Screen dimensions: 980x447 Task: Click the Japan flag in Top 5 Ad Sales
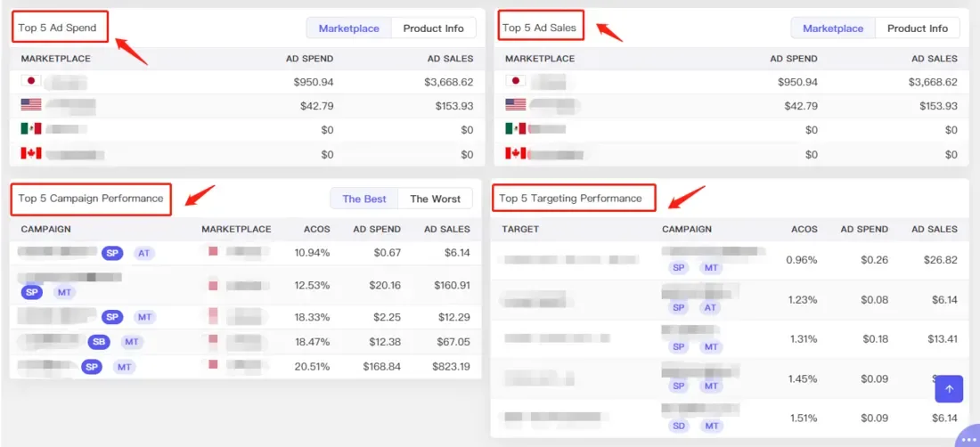coord(515,80)
